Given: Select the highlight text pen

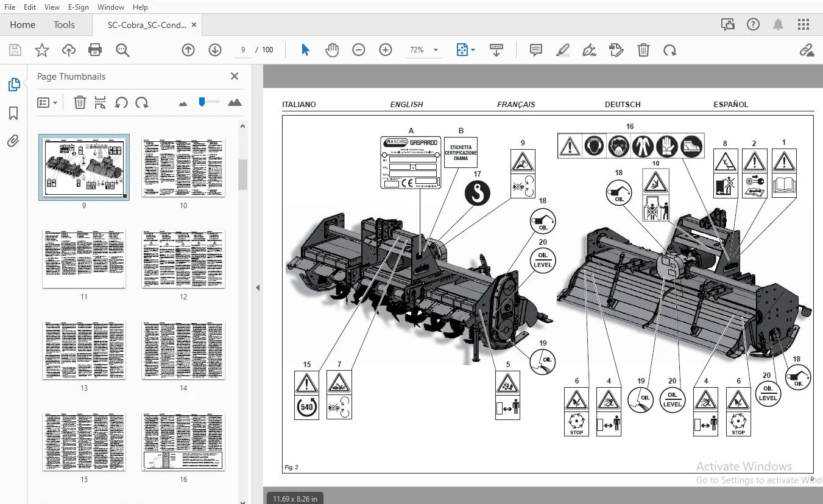Looking at the screenshot, I should click(563, 50).
